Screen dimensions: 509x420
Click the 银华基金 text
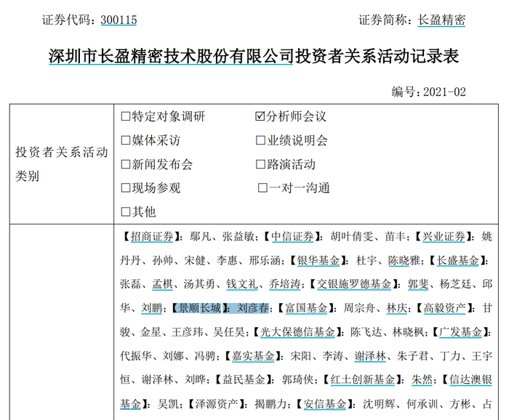coord(318,260)
